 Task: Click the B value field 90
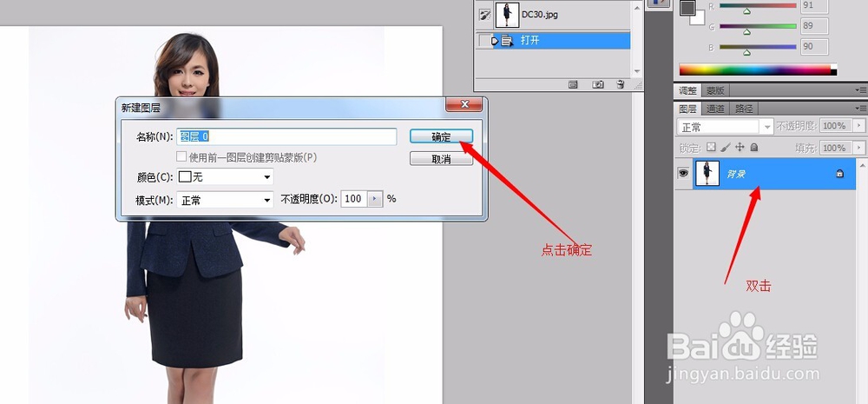tap(814, 47)
